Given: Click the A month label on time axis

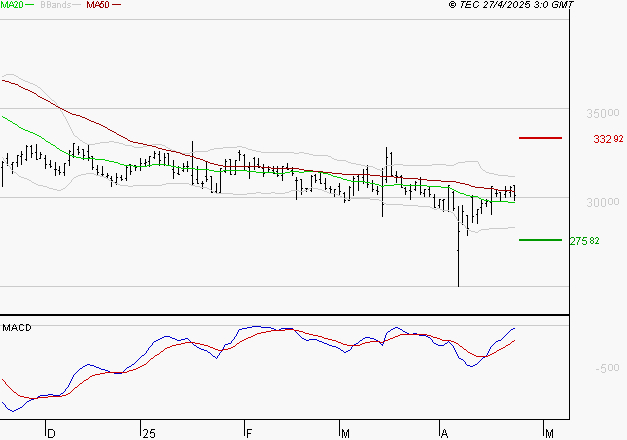Looking at the screenshot, I should 444,434.
